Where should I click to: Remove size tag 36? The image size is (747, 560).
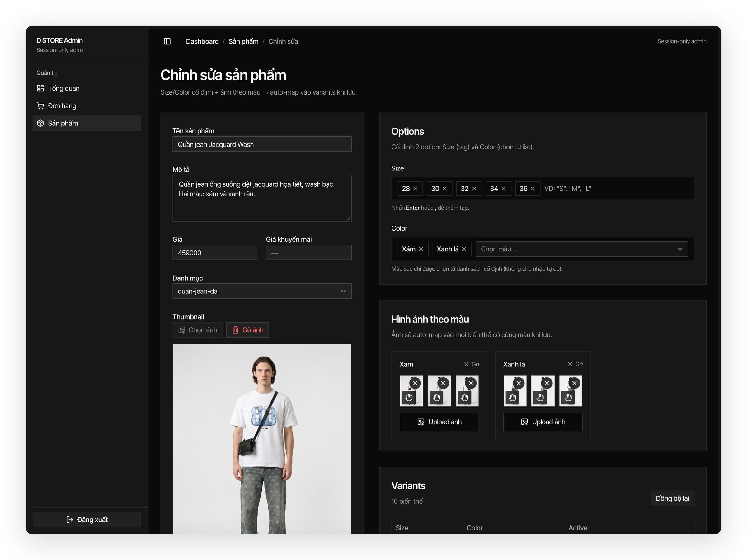click(533, 188)
